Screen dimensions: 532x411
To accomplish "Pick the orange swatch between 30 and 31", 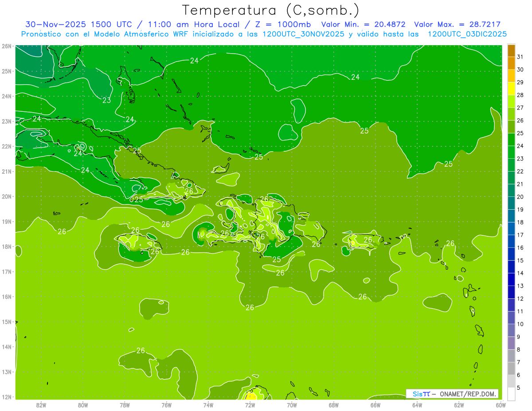I will tap(511, 63).
